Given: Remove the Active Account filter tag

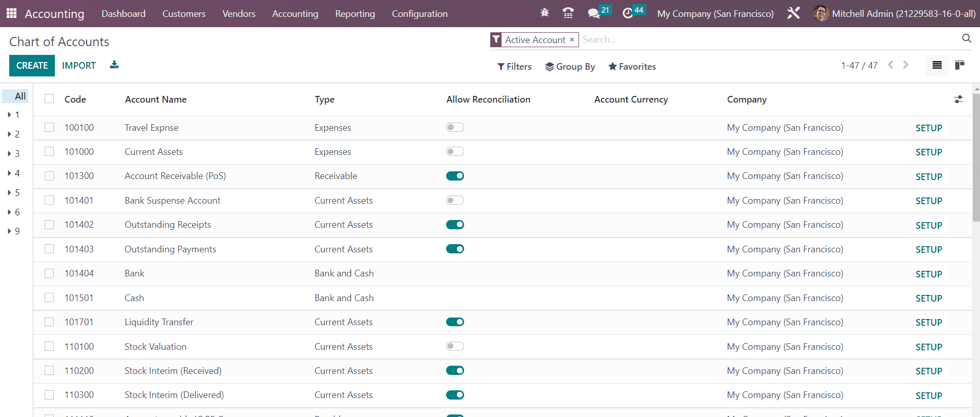Looking at the screenshot, I should click(x=572, y=40).
